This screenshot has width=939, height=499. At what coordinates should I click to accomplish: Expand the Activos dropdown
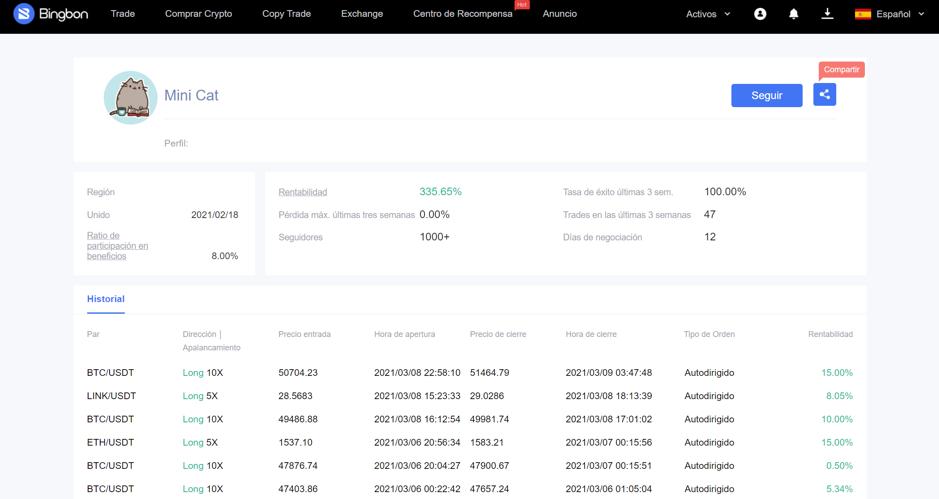(708, 14)
